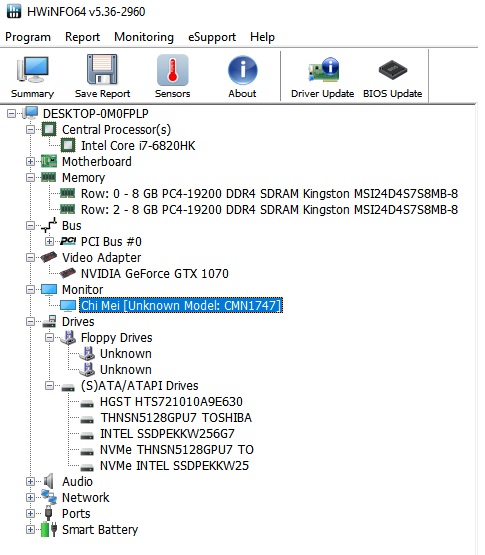The height and width of the screenshot is (555, 485).
Task: Select the Row: 0 Kingston memory entry
Action: (x=269, y=194)
